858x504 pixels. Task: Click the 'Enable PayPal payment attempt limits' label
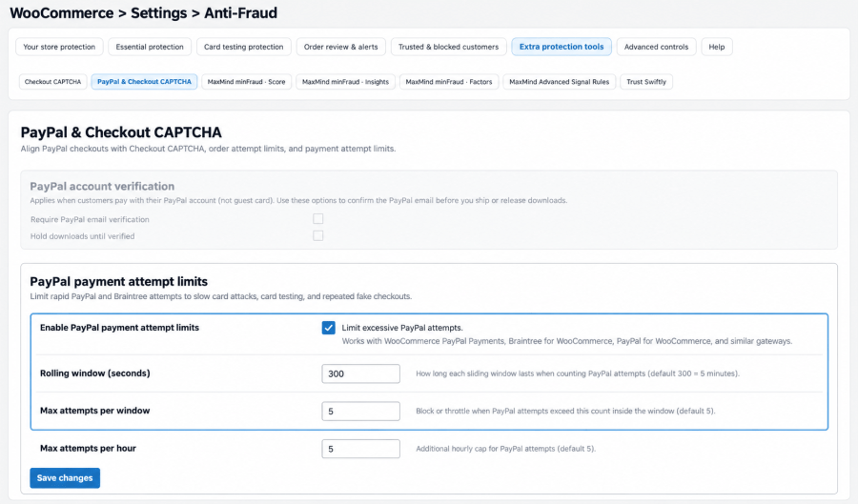[119, 328]
